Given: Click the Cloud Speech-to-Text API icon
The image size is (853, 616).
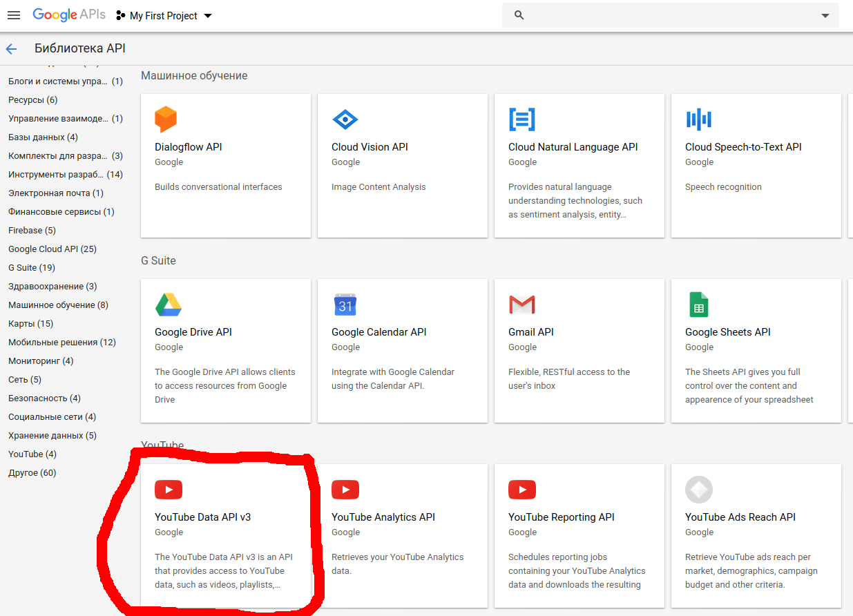Looking at the screenshot, I should 699,119.
